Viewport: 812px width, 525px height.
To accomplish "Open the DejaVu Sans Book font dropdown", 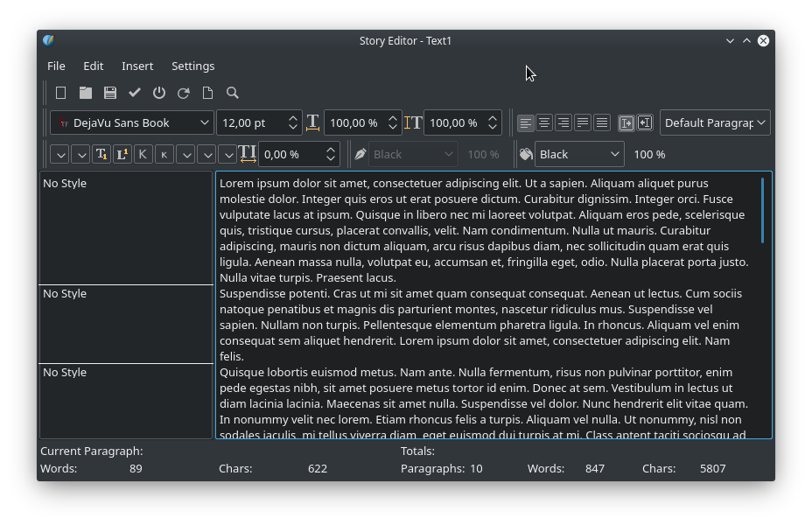I will (x=132, y=123).
